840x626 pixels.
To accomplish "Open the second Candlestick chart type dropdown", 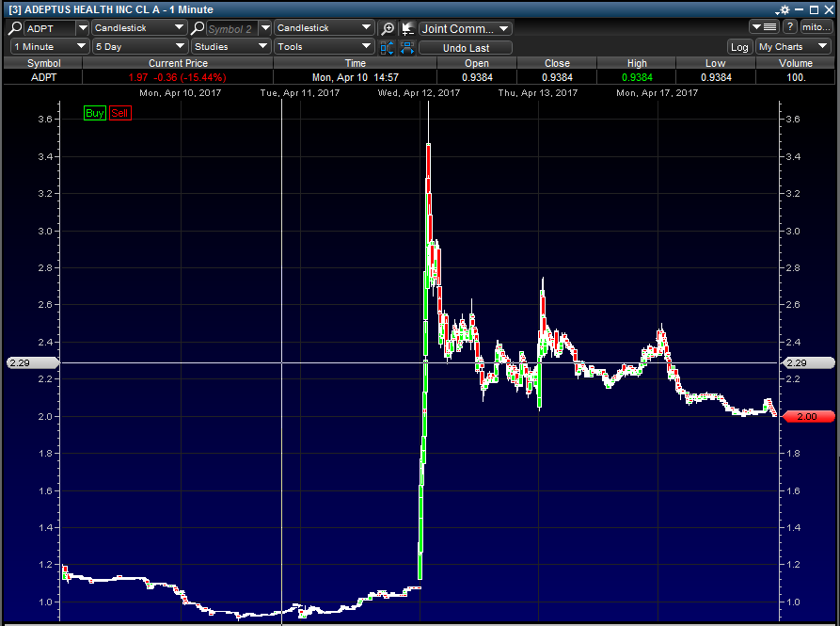I will (324, 28).
